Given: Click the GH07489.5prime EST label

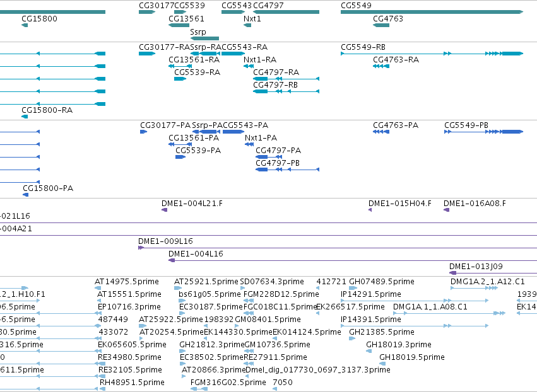Looking at the screenshot, I should 382,282.
